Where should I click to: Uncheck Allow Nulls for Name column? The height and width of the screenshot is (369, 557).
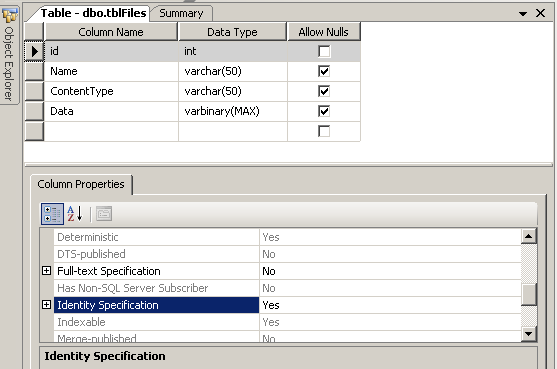(324, 71)
